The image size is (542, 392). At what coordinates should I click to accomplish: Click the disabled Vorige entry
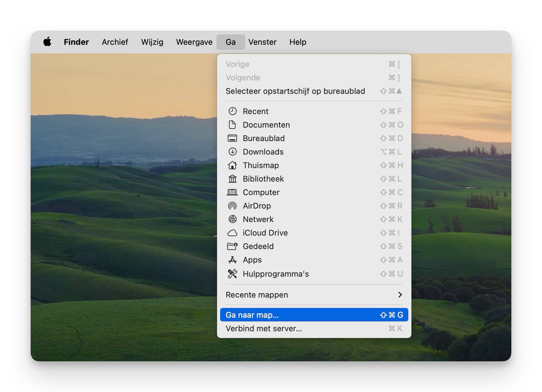(x=314, y=64)
